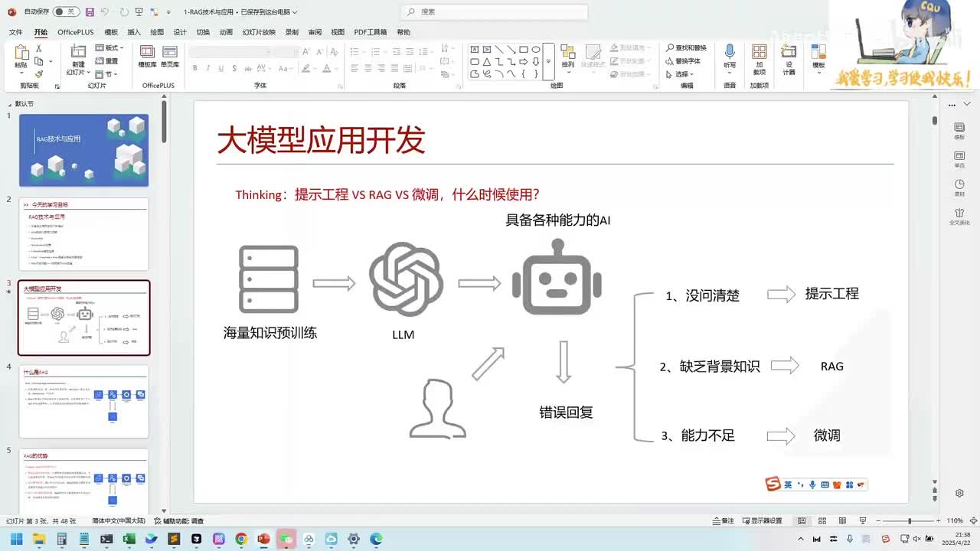
Task: Open the 单页库 single page library
Action: coord(170,56)
